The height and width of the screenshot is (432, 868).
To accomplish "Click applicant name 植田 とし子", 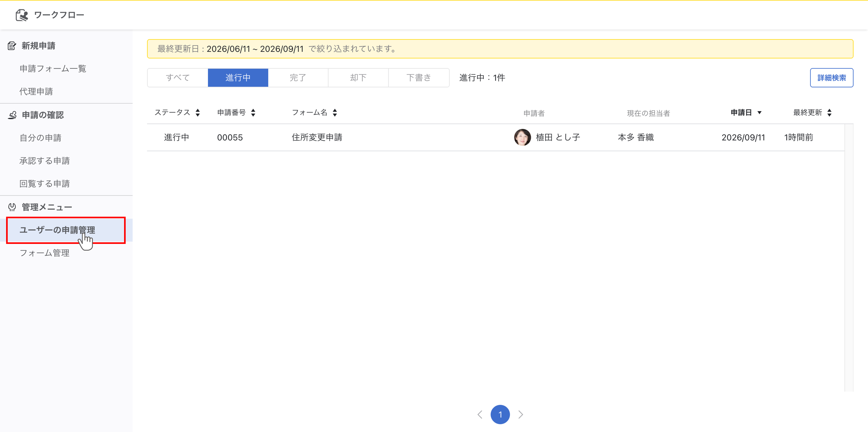I will coord(558,137).
